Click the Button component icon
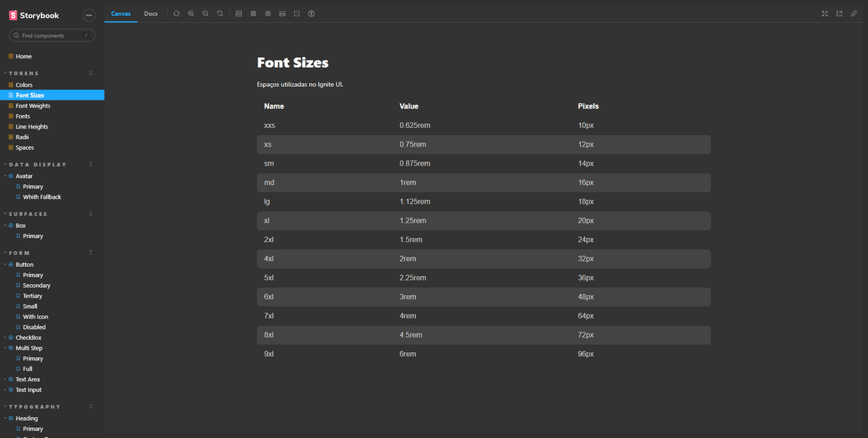 point(11,265)
